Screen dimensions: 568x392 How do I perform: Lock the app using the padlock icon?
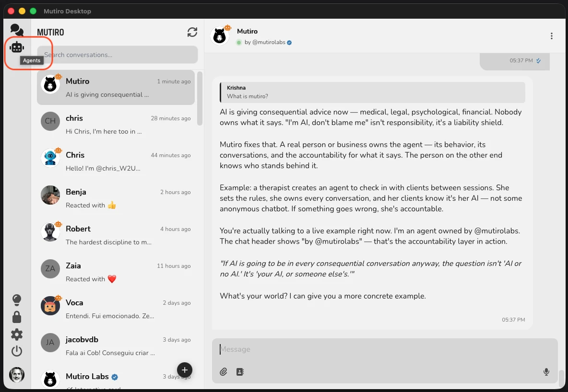coord(17,317)
